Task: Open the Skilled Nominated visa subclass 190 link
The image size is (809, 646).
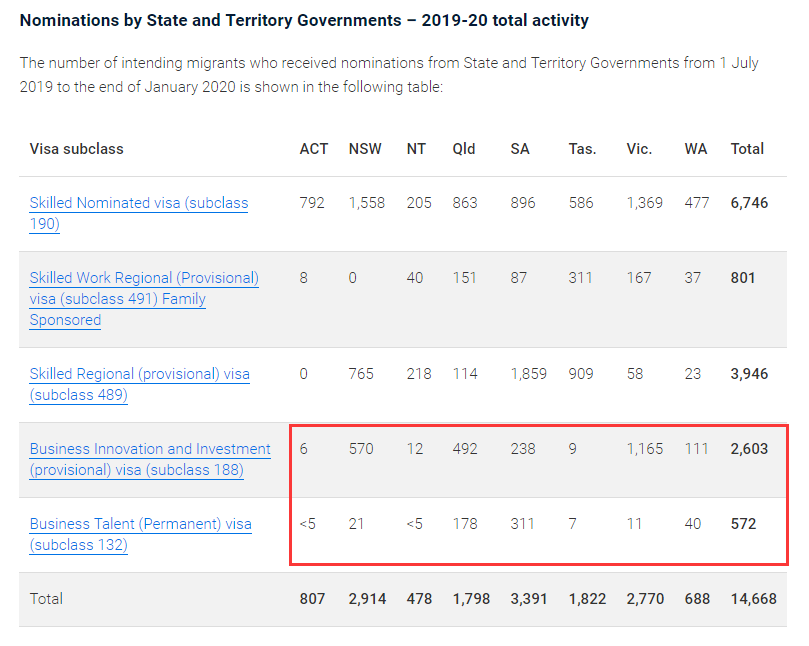Action: click(138, 203)
